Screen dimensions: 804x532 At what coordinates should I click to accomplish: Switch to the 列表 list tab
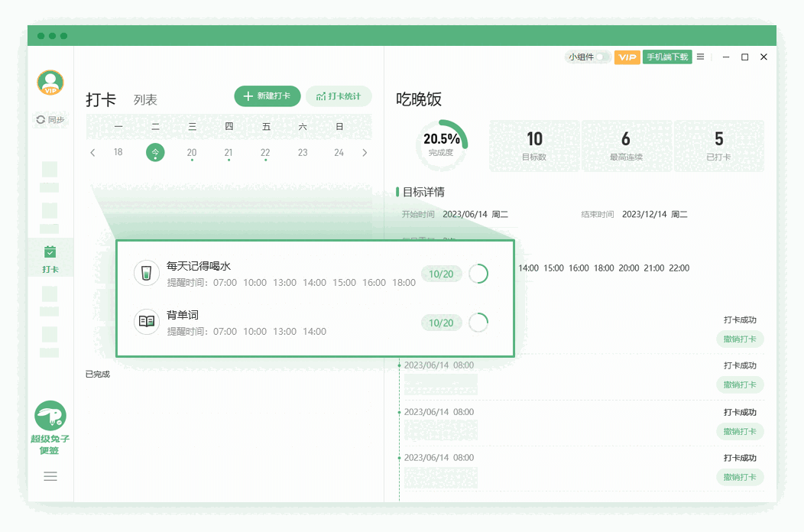point(145,99)
